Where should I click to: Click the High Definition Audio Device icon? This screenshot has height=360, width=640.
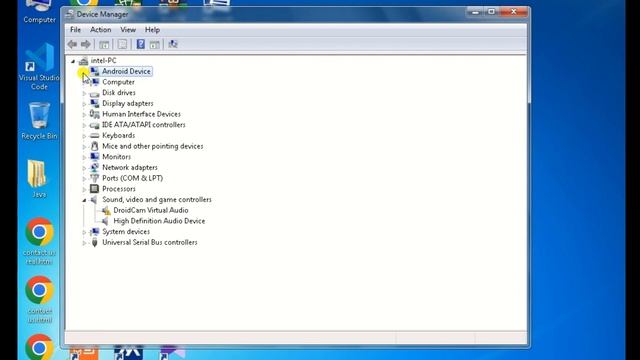[x=105, y=221]
